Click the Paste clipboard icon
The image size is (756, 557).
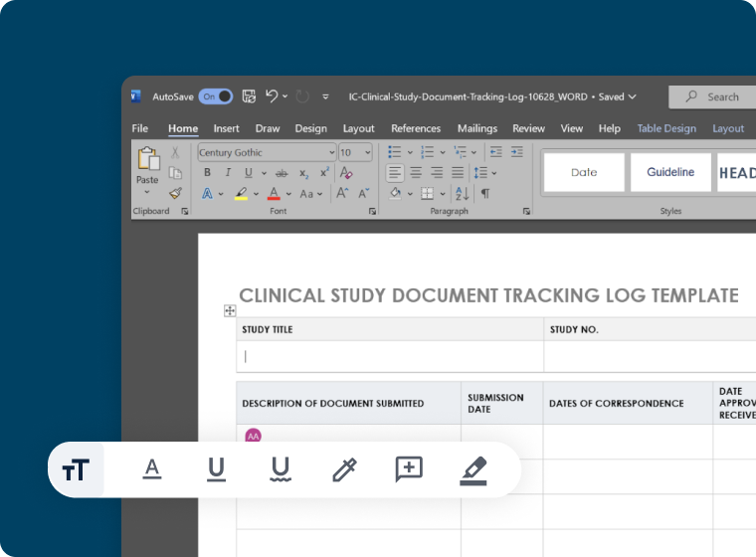point(147,159)
